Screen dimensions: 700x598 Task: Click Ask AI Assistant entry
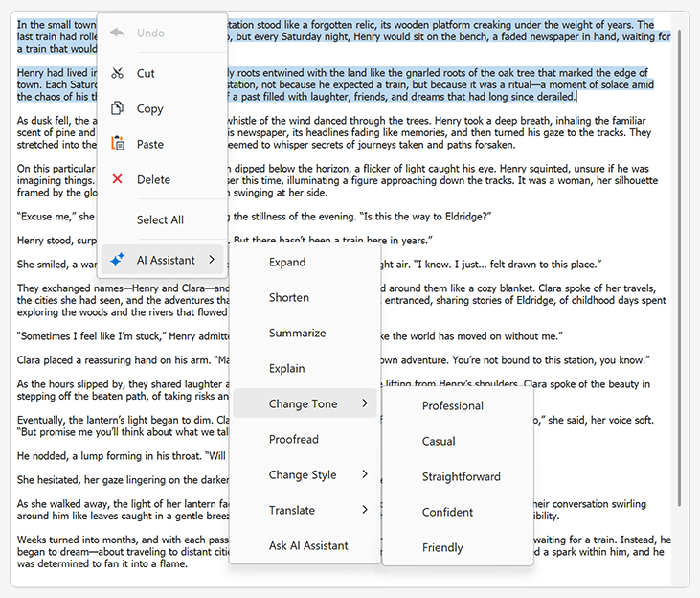click(x=308, y=545)
